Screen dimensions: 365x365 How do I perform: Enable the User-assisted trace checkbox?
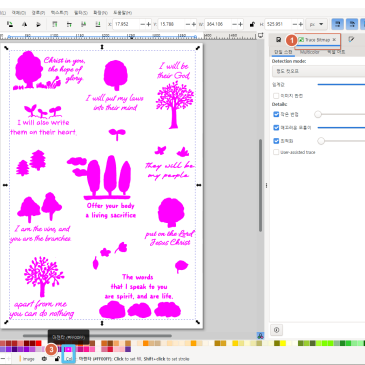[276, 152]
